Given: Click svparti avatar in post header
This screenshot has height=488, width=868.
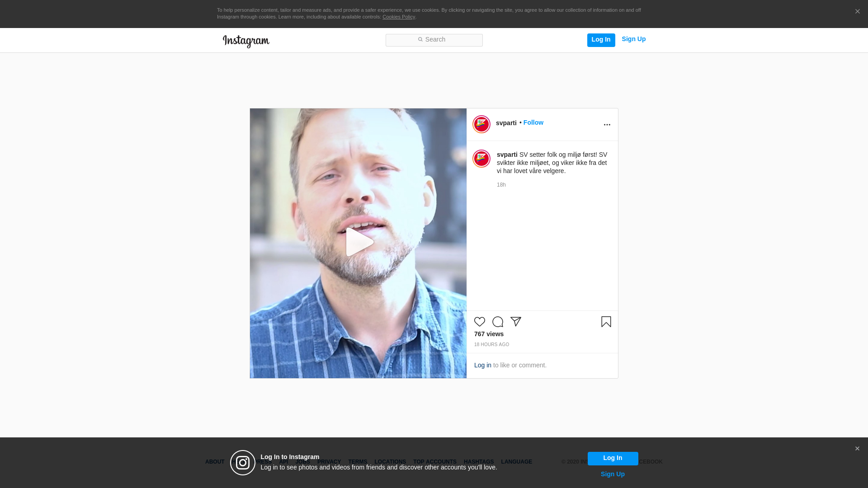Looking at the screenshot, I should pyautogui.click(x=481, y=124).
